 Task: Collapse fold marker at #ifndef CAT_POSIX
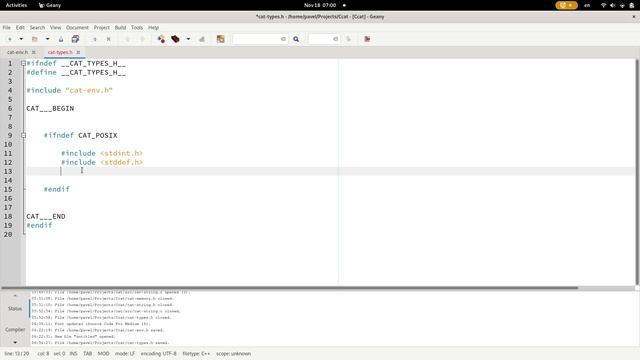[23, 135]
